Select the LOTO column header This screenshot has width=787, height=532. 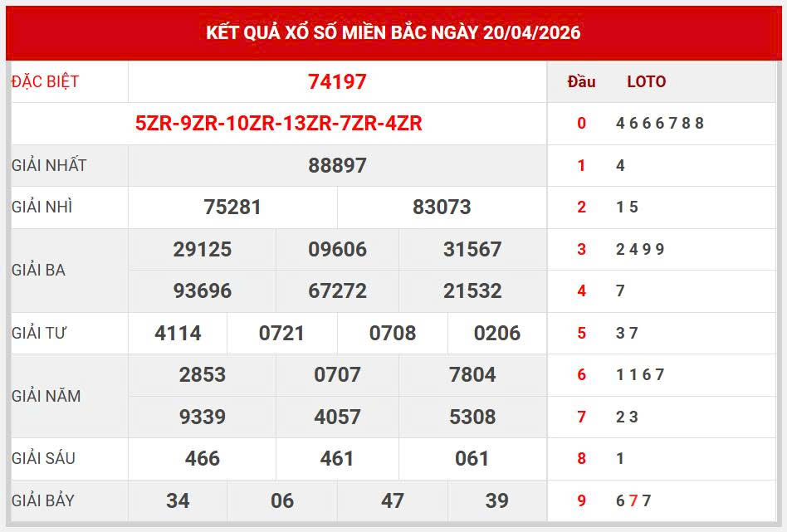(646, 81)
